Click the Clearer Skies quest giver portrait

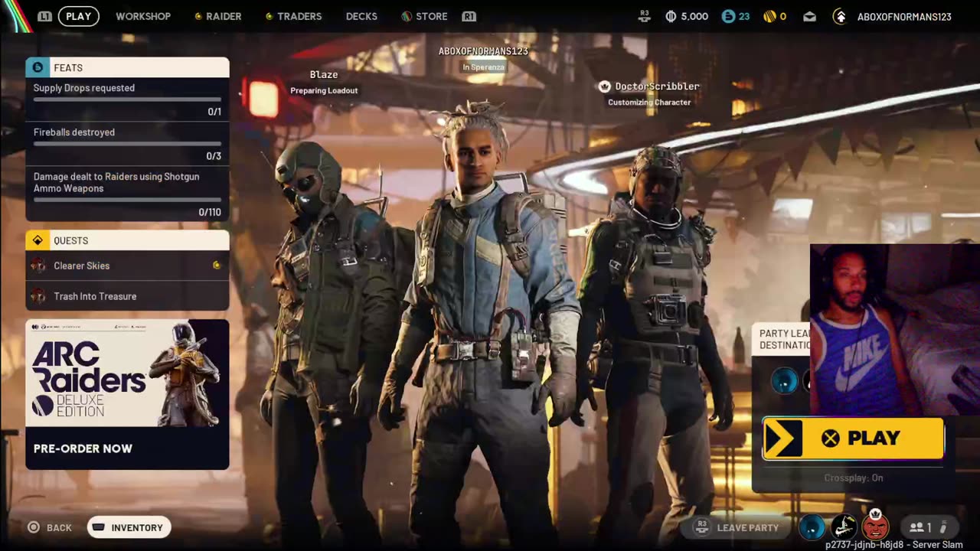tap(38, 266)
